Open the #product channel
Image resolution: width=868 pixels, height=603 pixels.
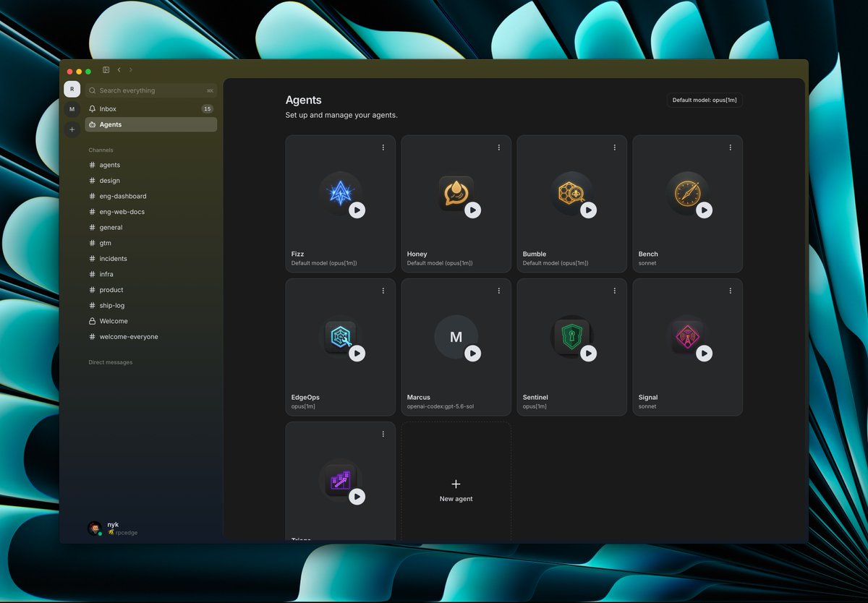coord(150,290)
